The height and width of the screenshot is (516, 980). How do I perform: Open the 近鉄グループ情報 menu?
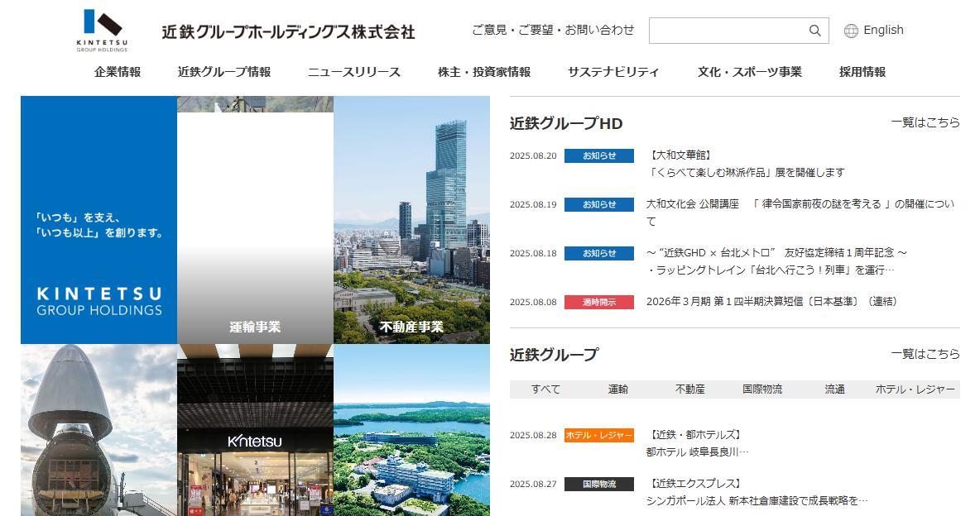coord(223,72)
